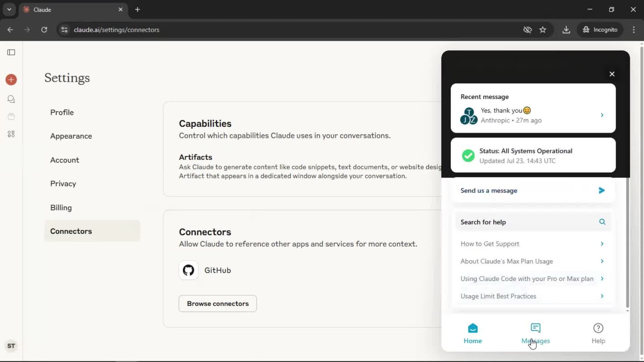The width and height of the screenshot is (644, 362).
Task: Click chevron beside Using Claude Code article
Action: (x=602, y=279)
